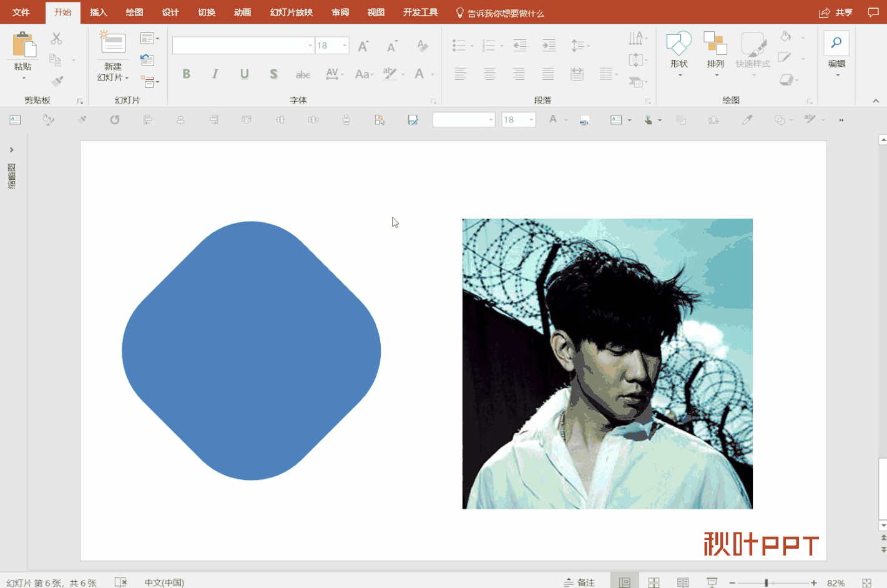Click the zoom slider handle
The image size is (887, 588).
point(766,582)
